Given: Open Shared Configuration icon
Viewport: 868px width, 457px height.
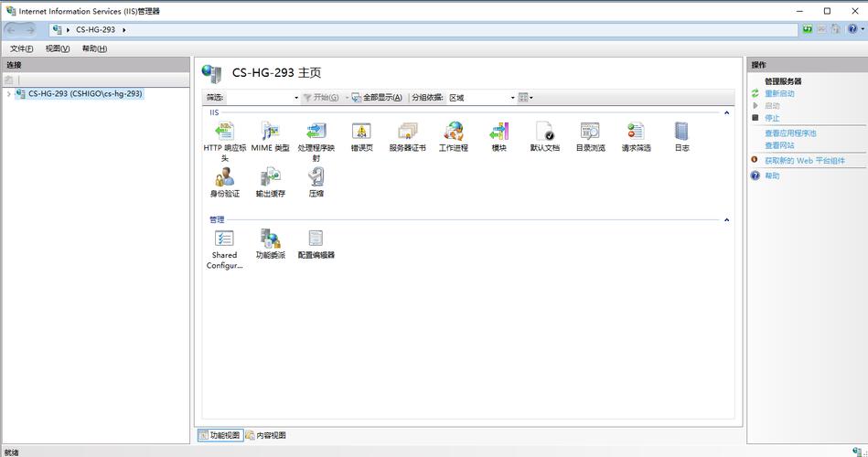Looking at the screenshot, I should [x=224, y=239].
